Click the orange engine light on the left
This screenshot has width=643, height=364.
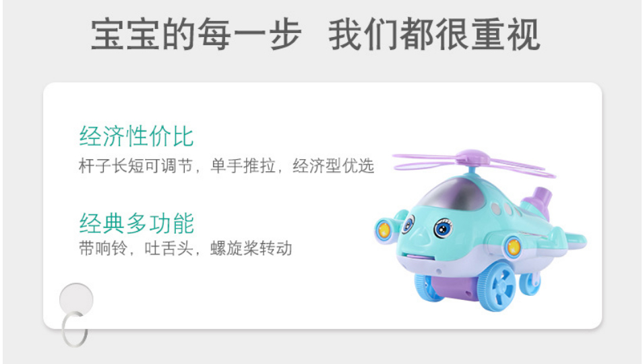[x=384, y=230]
